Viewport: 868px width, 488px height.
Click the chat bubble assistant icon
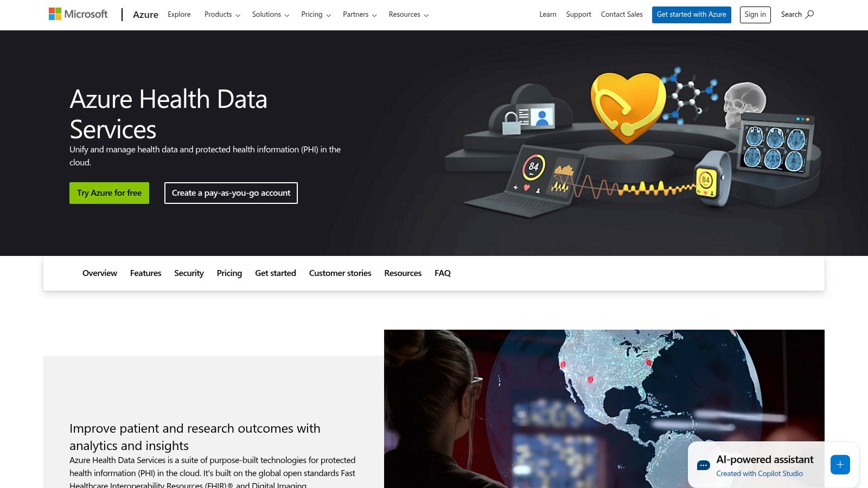[x=704, y=465]
